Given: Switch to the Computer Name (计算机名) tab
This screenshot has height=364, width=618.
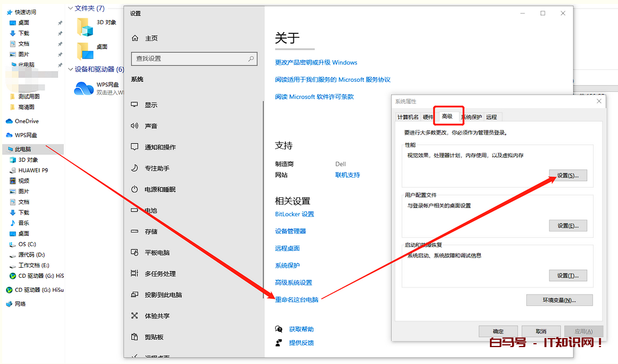Looking at the screenshot, I should [x=408, y=117].
